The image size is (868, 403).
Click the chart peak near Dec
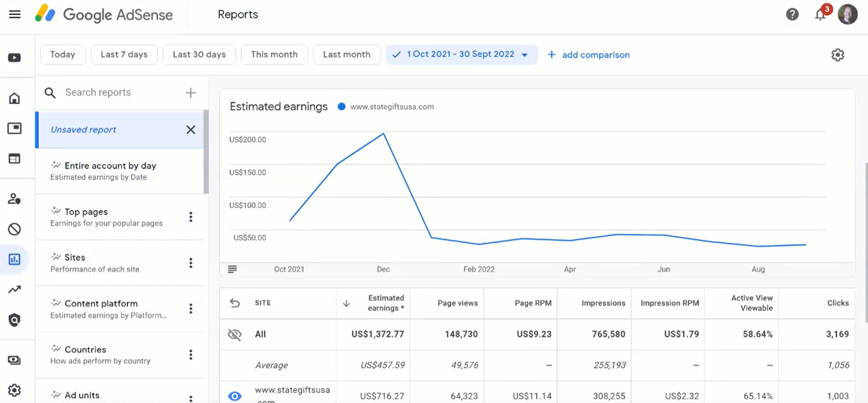click(383, 134)
